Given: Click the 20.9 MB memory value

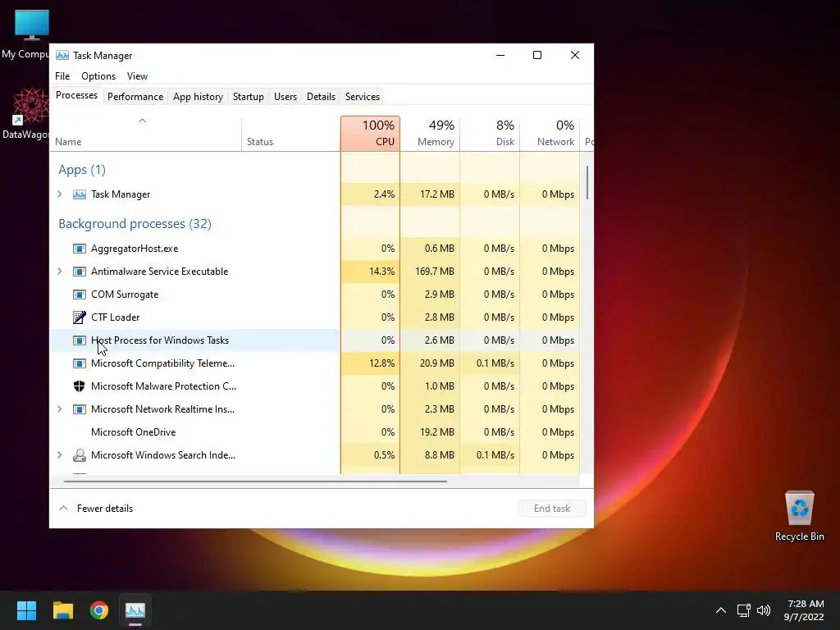Looking at the screenshot, I should click(x=437, y=363).
